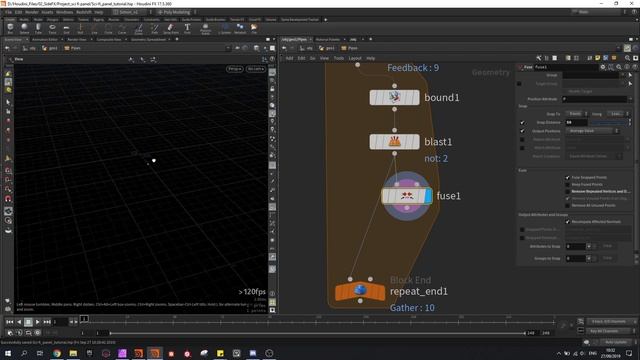
Task: Toggle the Snap Distance checkbox
Action: [x=522, y=122]
